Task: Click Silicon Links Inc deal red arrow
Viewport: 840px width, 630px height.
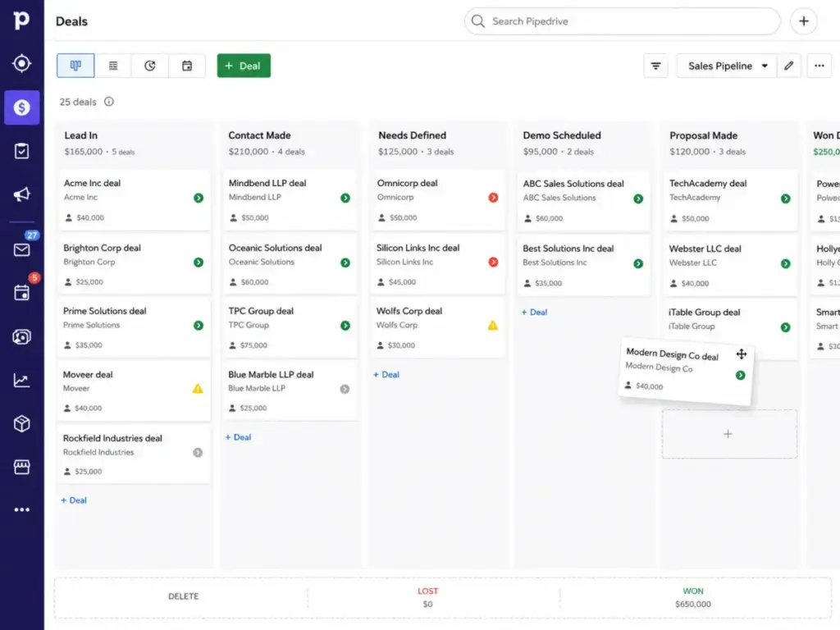Action: pos(493,262)
